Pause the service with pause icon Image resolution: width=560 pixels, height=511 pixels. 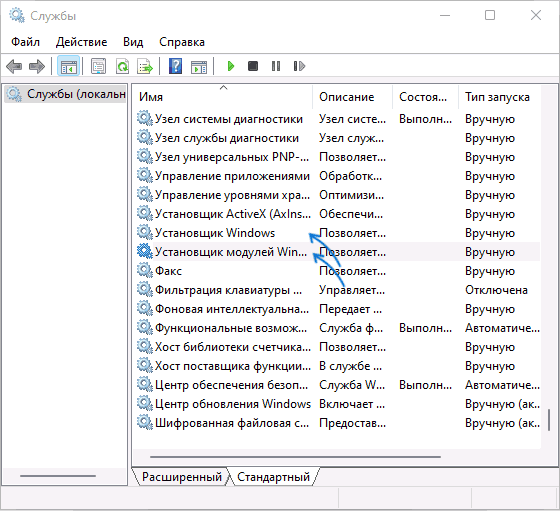tap(276, 66)
